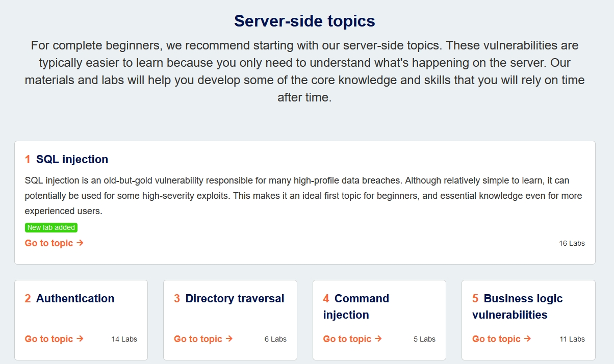Go to topic for Business logic vulnerabilities
Screen dimensions: 614x364
pos(502,339)
